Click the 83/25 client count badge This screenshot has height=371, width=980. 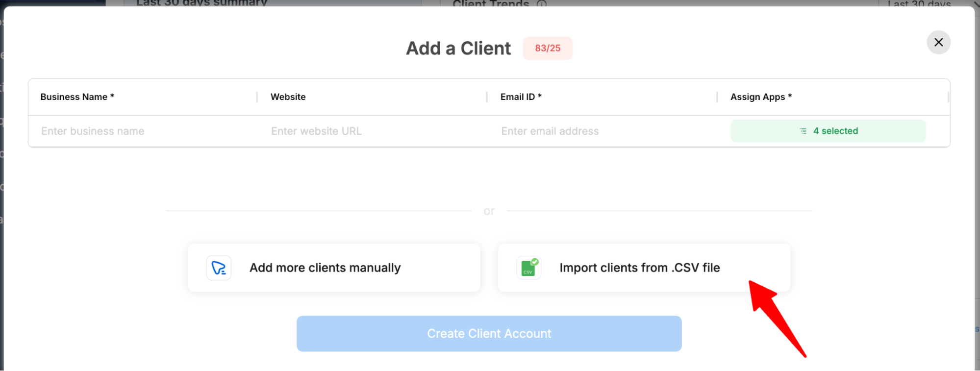(x=548, y=48)
